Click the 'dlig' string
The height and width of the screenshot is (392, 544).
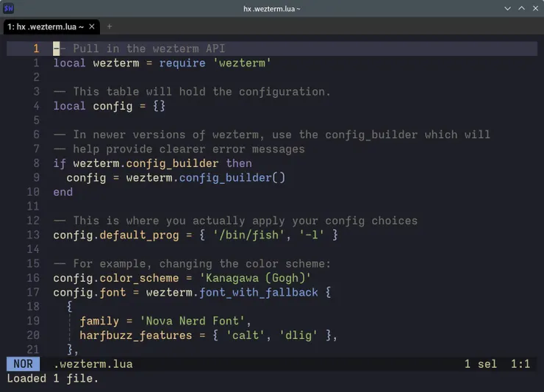[x=298, y=335]
